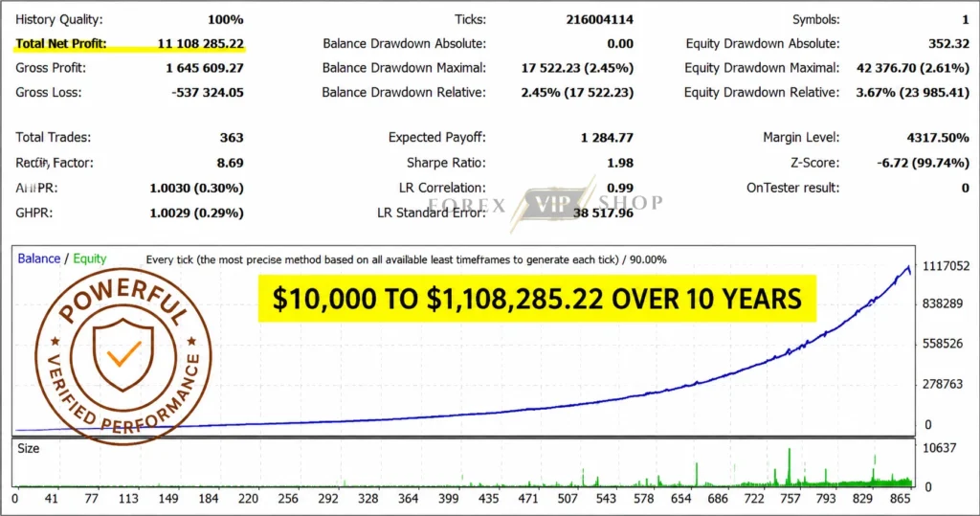Select the balance drawdown absolute value '0.00'

pos(620,44)
